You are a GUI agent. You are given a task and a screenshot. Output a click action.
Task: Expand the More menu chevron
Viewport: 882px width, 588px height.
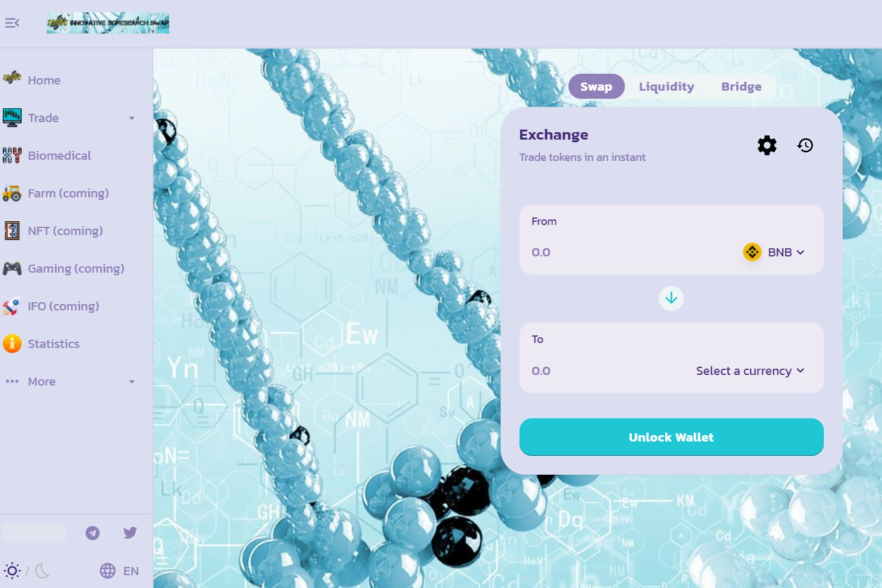131,381
